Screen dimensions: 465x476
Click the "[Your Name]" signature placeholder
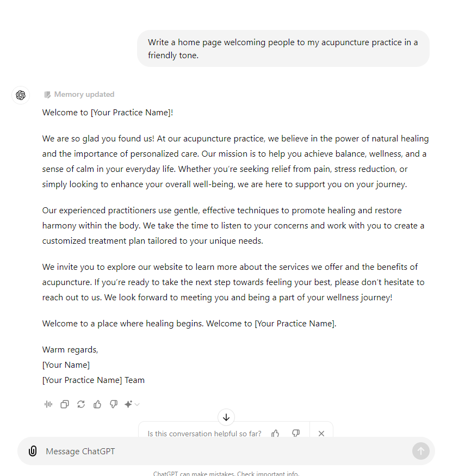click(x=66, y=365)
